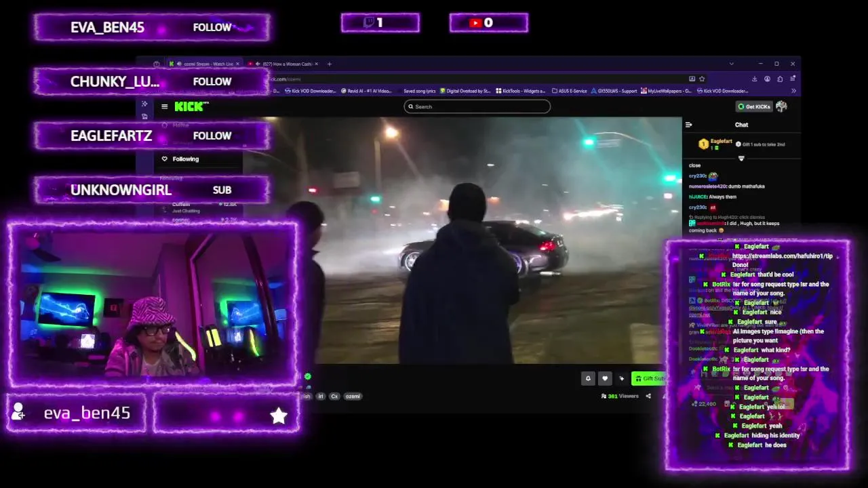Click the Twitch viewer counter badge
The image size is (868, 488).
380,23
